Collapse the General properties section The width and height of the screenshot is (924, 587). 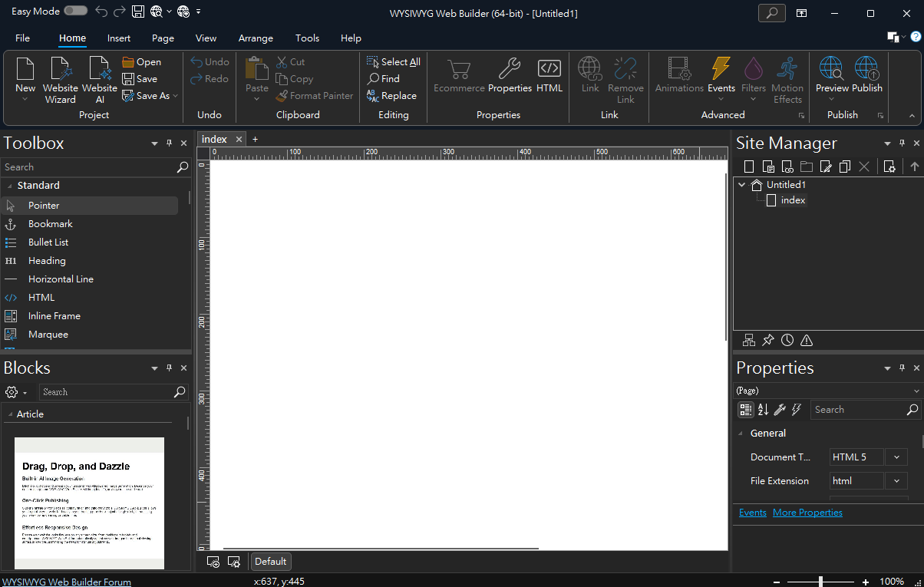click(741, 434)
